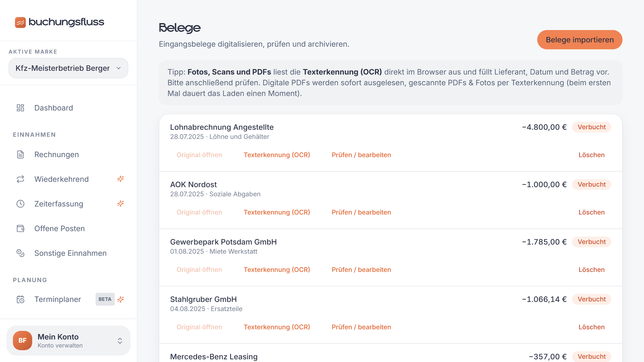Click the Wiederkehrend repeat arrows icon
This screenshot has height=362, width=644.
click(x=20, y=179)
